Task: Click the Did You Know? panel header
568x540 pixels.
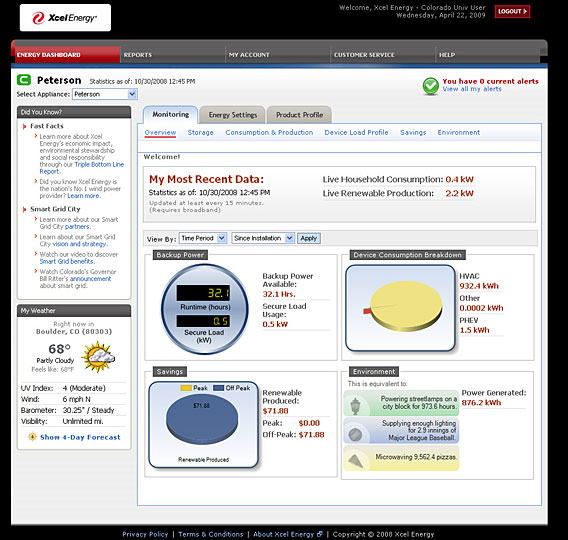Action: (74, 112)
